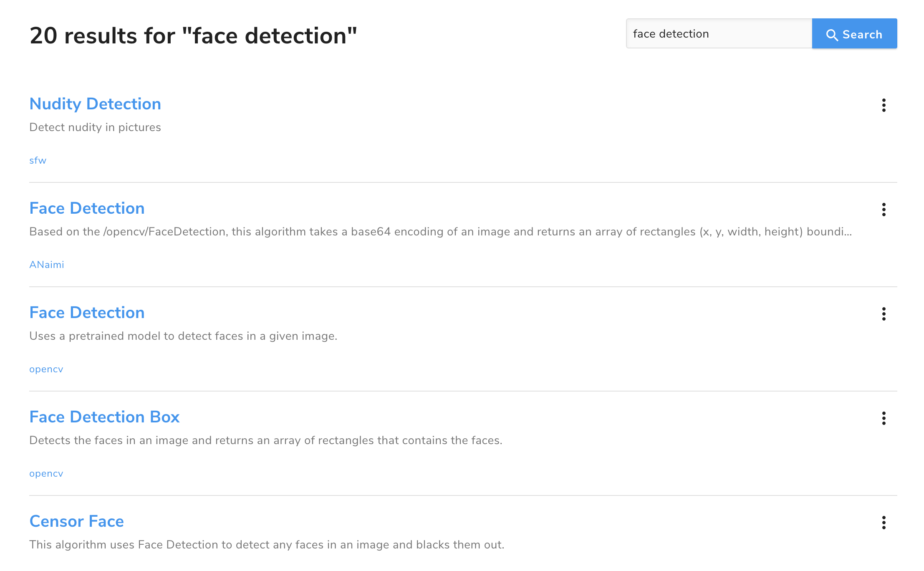This screenshot has width=924, height=571.
Task: Click opencv author under pretrained-model Face Detection
Action: (x=46, y=369)
